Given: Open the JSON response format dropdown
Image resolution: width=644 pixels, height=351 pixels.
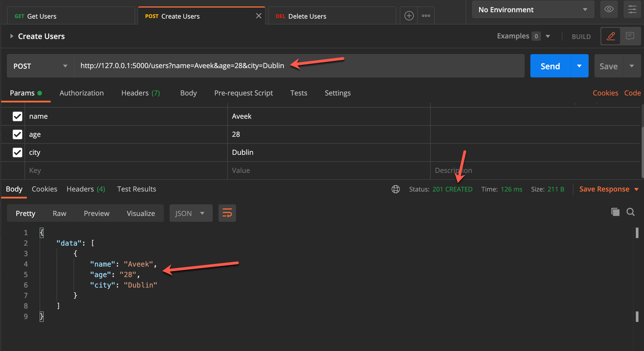Looking at the screenshot, I should (191, 213).
